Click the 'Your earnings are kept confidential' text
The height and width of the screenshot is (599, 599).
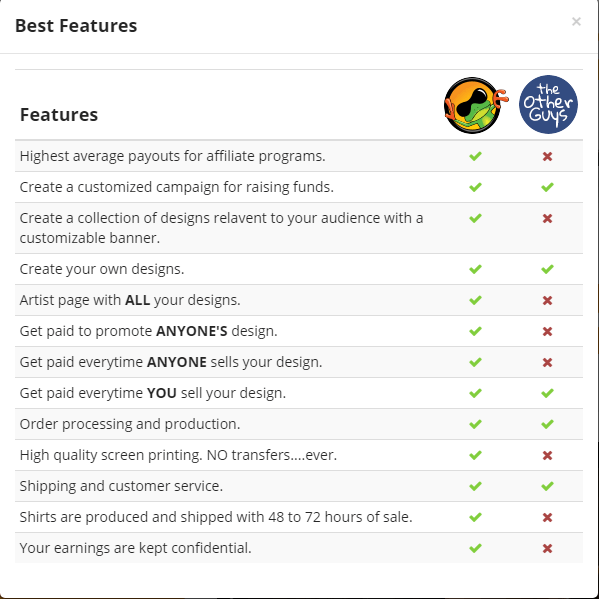[136, 548]
